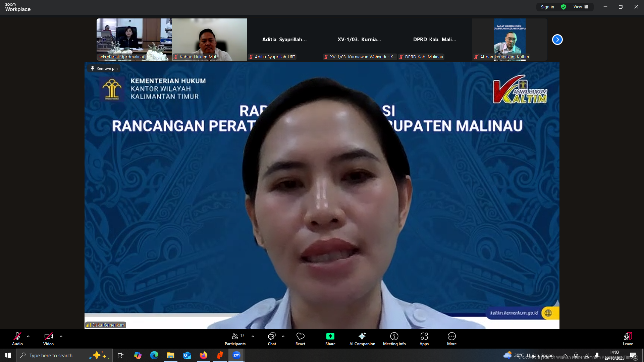Open the Chat panel
The height and width of the screenshot is (362, 644).
pyautogui.click(x=272, y=337)
